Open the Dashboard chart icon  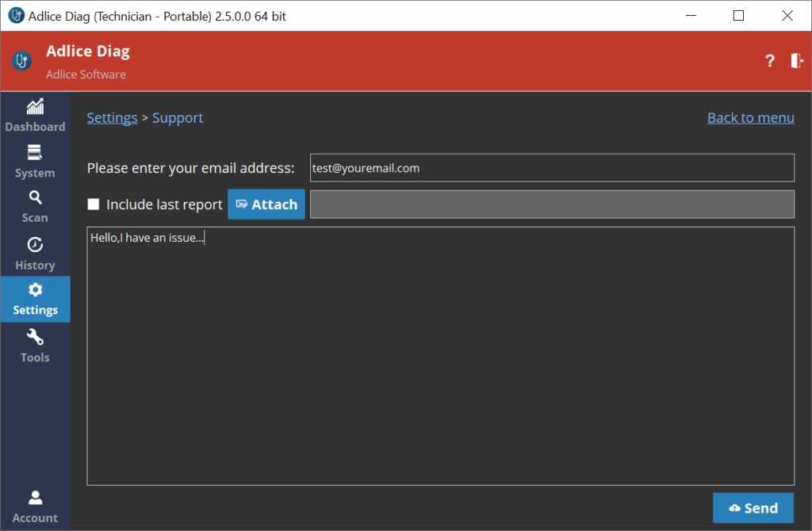(x=35, y=107)
